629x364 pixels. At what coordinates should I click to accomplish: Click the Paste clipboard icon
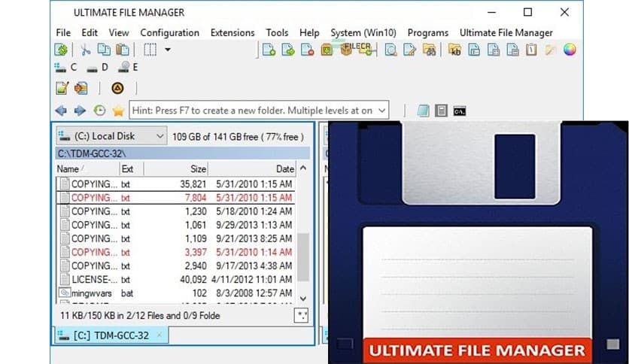(123, 50)
